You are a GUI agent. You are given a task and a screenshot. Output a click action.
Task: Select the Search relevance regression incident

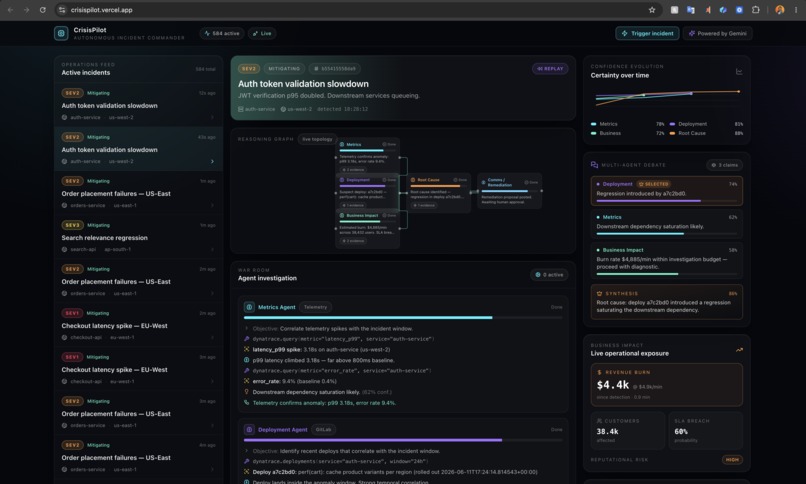[138, 237]
